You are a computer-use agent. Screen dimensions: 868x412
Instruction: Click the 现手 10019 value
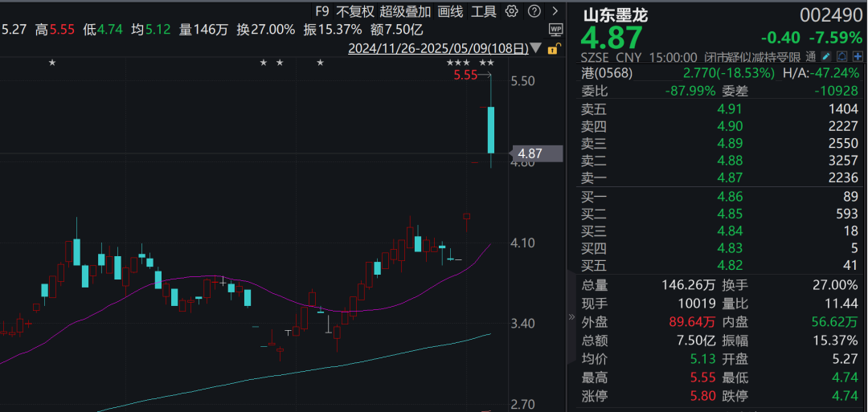coord(698,304)
